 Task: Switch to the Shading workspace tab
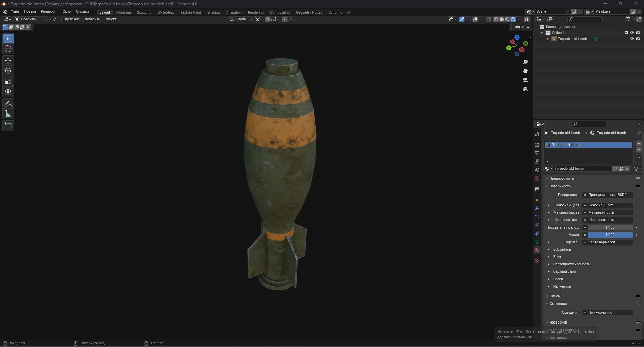point(213,12)
